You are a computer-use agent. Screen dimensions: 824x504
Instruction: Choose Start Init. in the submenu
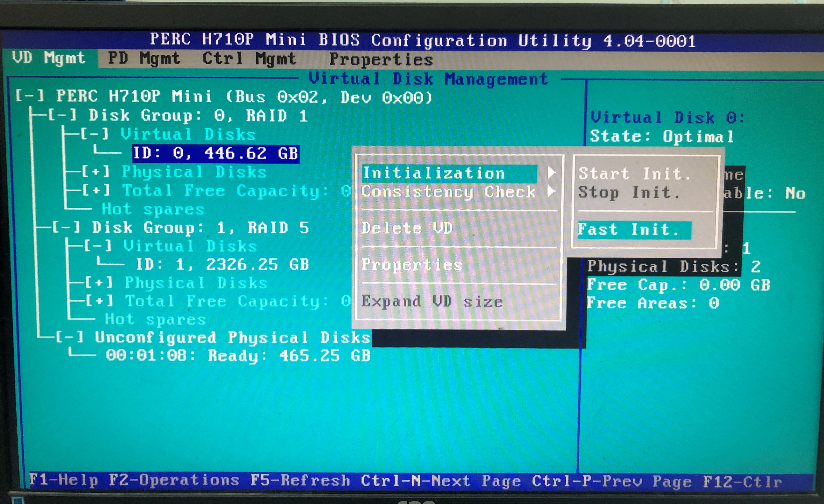[634, 174]
